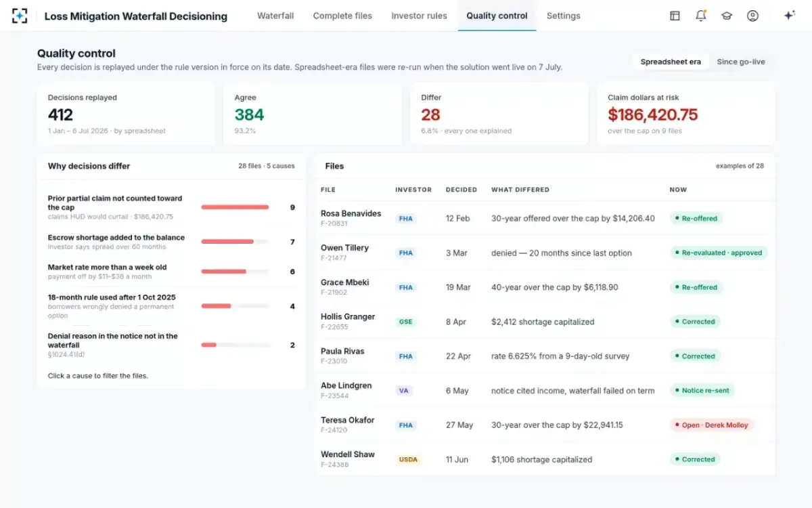Select the Quality control tab
The image size is (812, 508).
(x=497, y=16)
